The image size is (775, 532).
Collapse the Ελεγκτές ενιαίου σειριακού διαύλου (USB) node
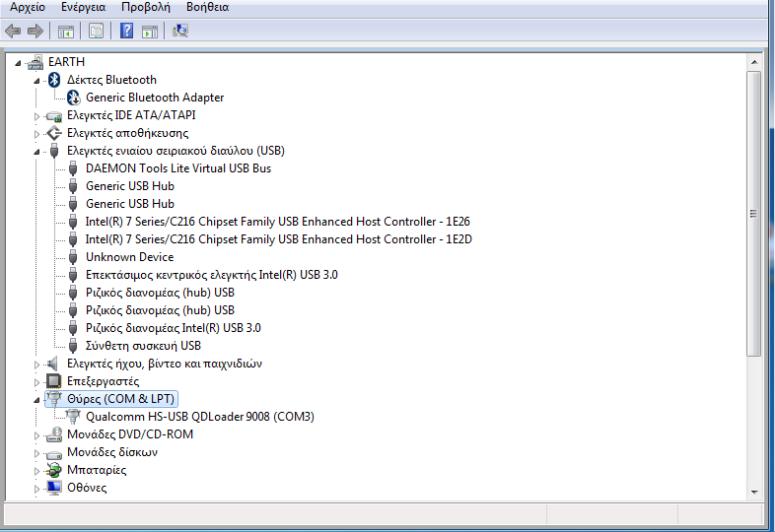(37, 151)
